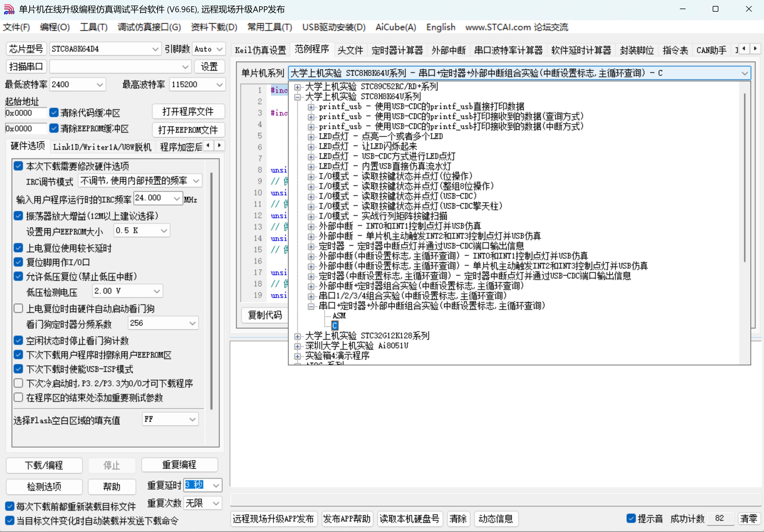Uncheck 每次下载前都重新装载目标文件 option
The image size is (764, 532).
click(9, 506)
